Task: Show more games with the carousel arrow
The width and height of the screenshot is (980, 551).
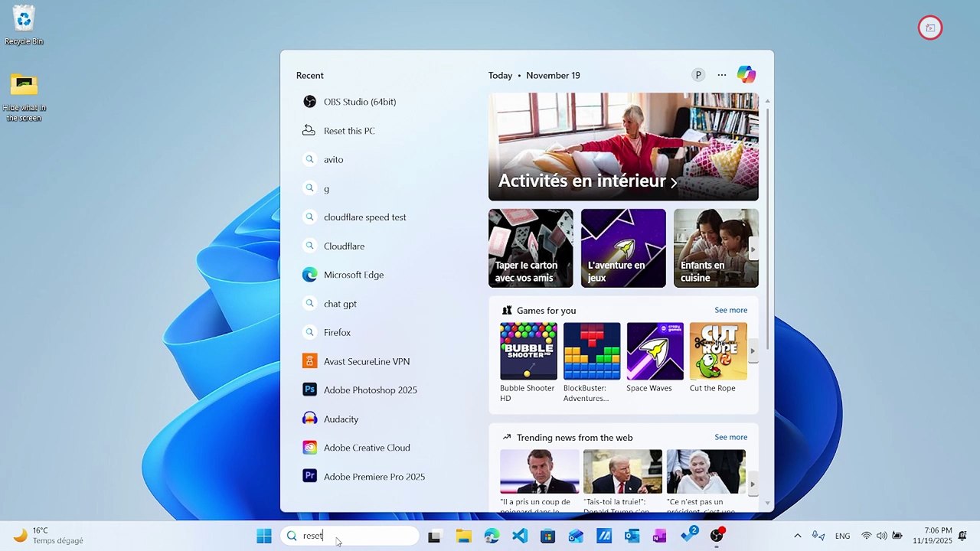Action: [753, 350]
